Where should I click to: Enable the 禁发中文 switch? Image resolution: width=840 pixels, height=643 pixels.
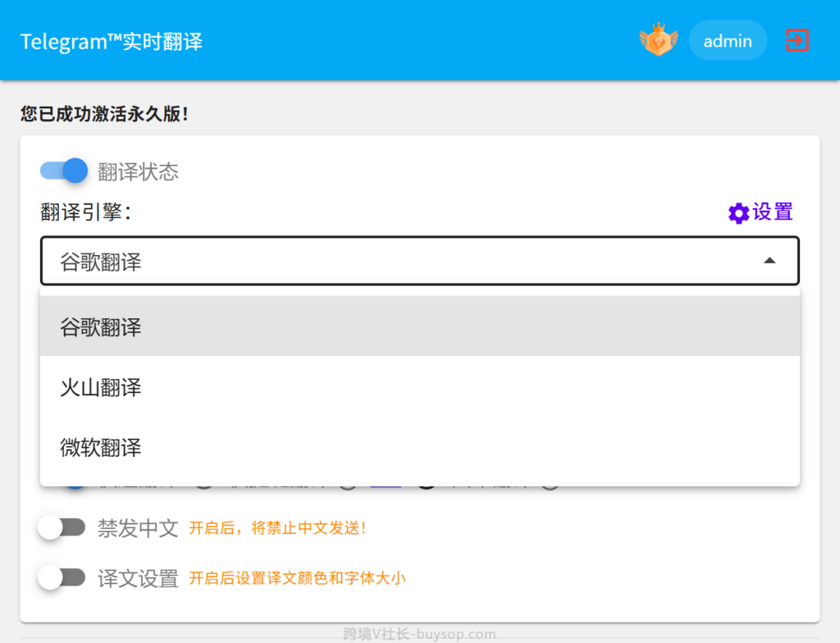point(62,527)
